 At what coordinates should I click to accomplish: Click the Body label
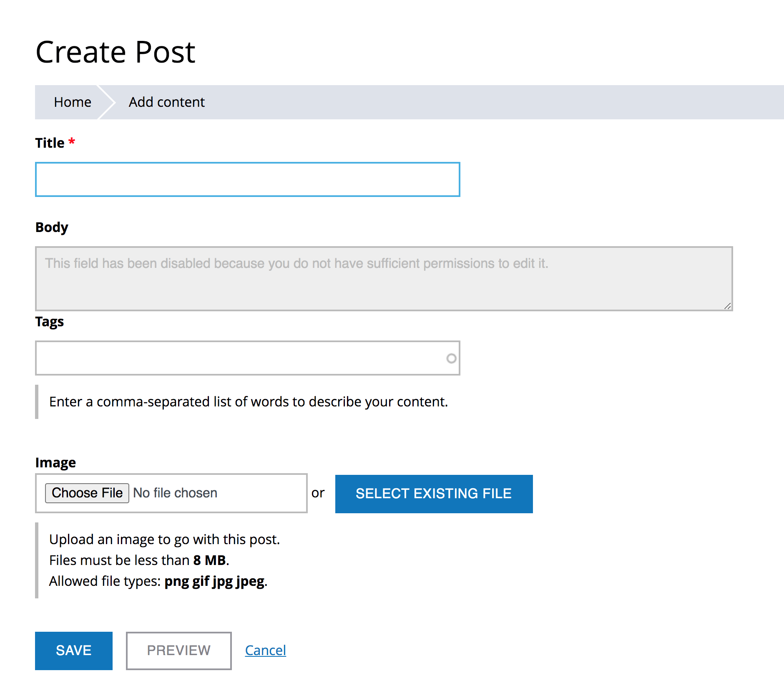(x=52, y=227)
